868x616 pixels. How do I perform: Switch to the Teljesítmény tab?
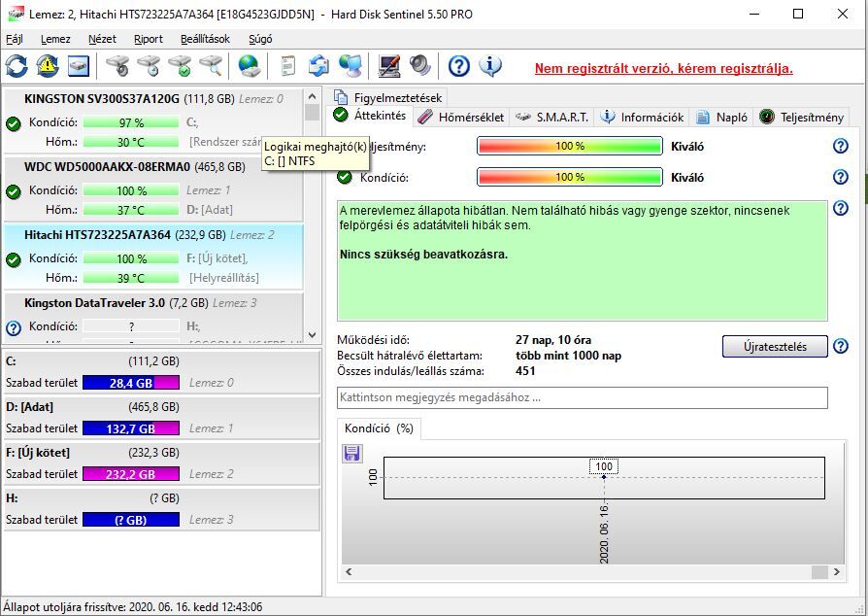click(802, 117)
